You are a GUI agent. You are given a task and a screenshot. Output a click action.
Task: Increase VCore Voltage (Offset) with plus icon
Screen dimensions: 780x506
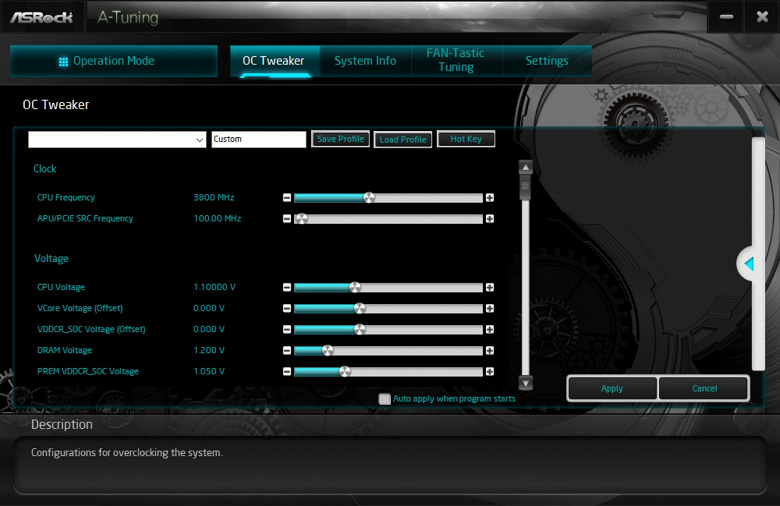(x=490, y=308)
